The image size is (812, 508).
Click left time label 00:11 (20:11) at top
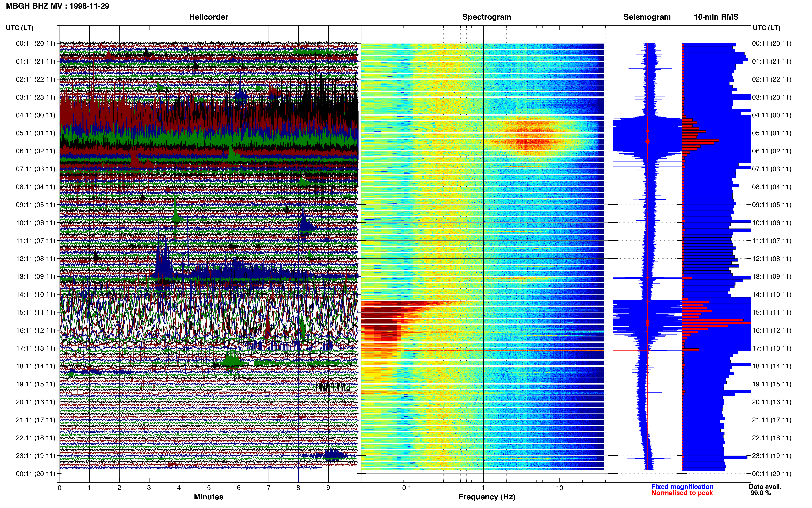click(x=36, y=43)
